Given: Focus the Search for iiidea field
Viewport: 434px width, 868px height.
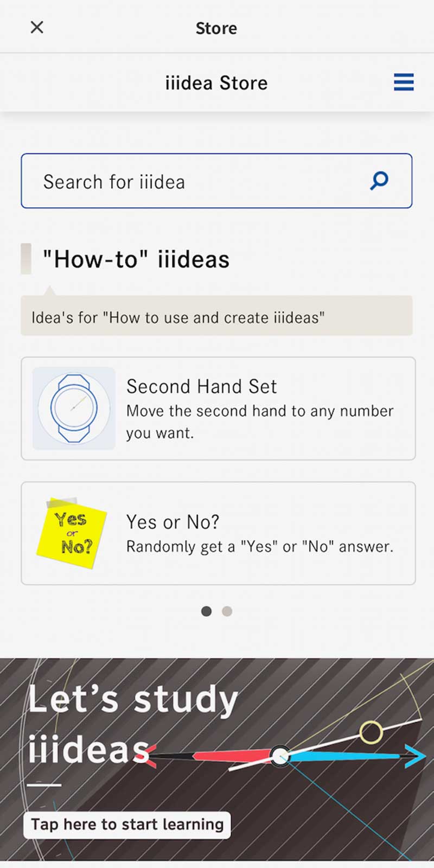Looking at the screenshot, I should (x=195, y=181).
